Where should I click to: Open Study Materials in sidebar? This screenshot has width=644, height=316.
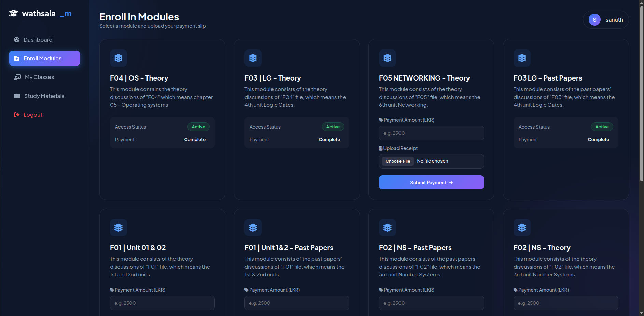(44, 96)
